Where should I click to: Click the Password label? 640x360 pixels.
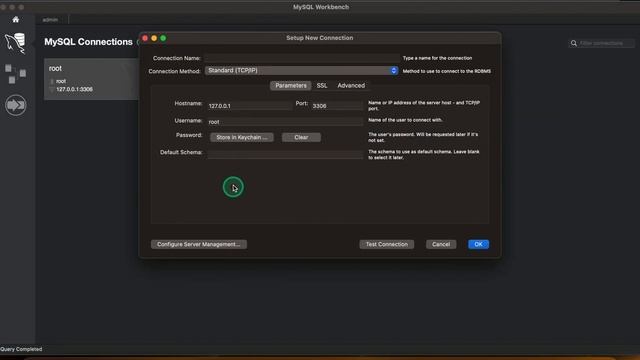click(189, 135)
